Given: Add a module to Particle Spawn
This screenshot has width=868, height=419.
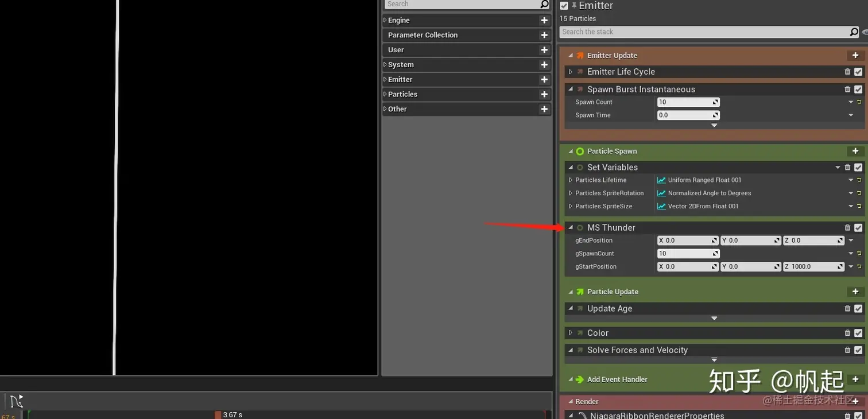Looking at the screenshot, I should point(855,151).
